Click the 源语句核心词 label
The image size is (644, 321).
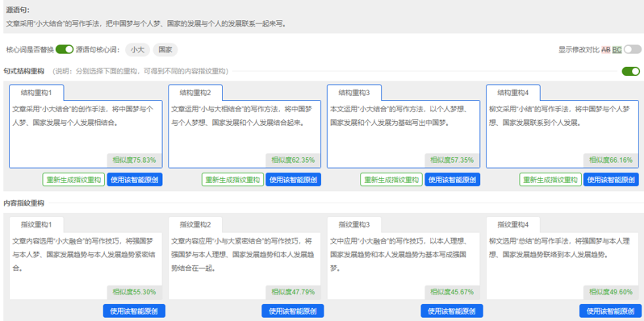tap(98, 50)
